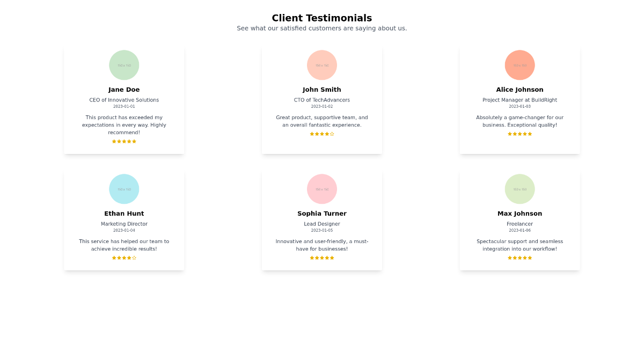Select the John Smith name heading

[322, 90]
